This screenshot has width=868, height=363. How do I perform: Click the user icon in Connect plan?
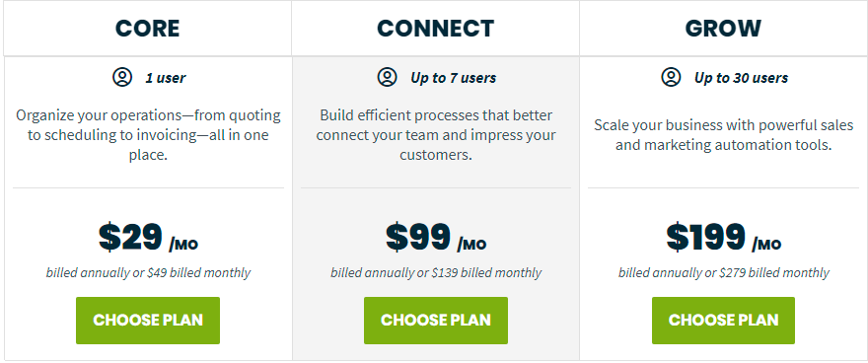point(388,77)
